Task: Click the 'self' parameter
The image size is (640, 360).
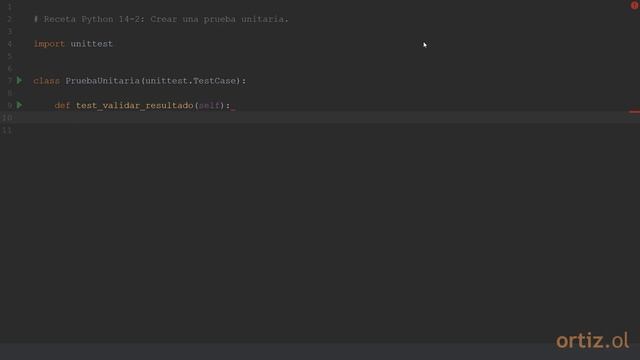Action: pyautogui.click(x=209, y=105)
